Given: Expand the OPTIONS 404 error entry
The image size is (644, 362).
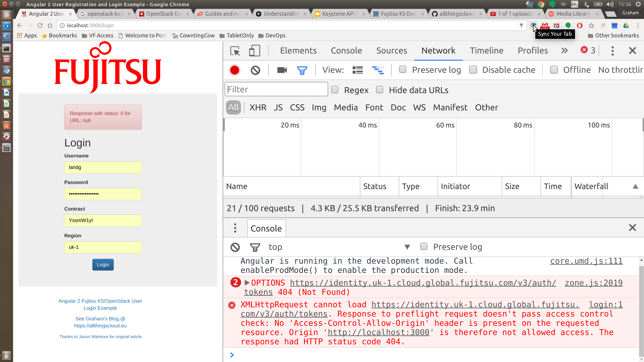Looking at the screenshot, I should 247,283.
